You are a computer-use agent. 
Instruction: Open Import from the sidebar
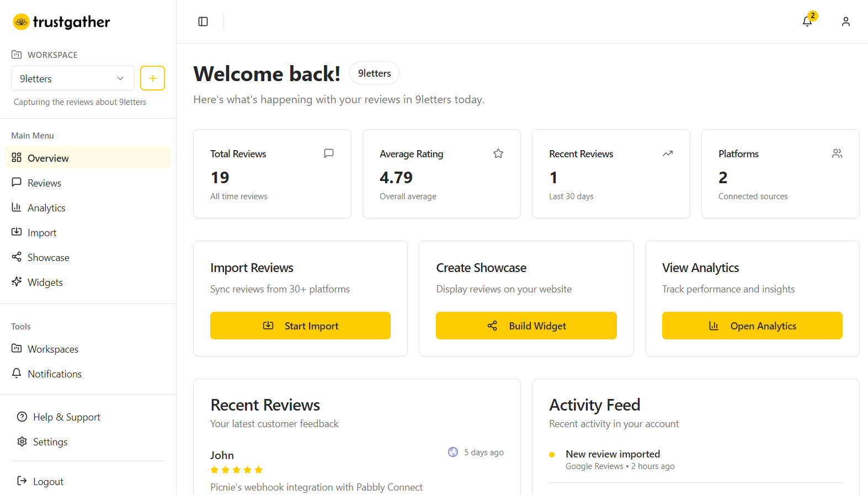88,232
